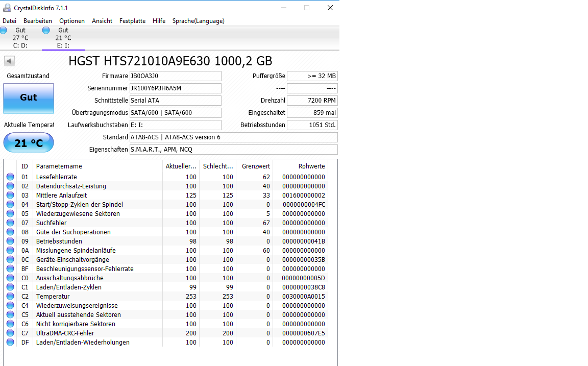Open the Hilfe menu
Image resolution: width=588 pixels, height=366 pixels.
click(159, 21)
